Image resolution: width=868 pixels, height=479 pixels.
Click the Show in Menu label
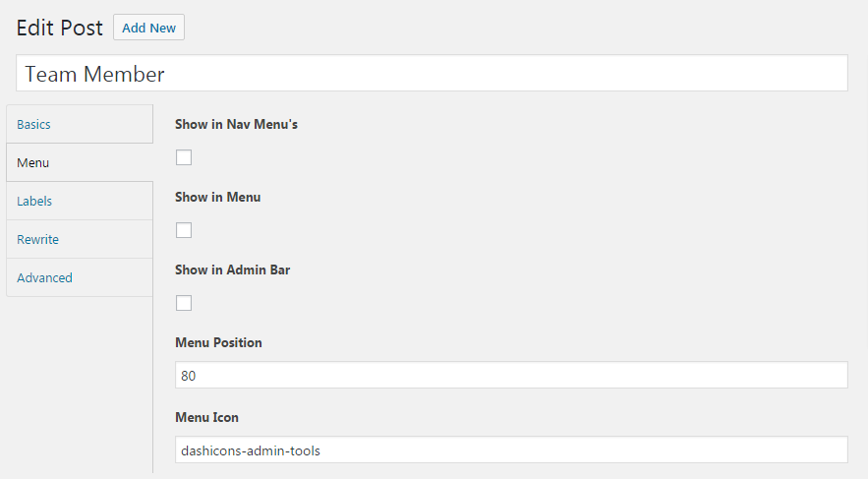point(217,197)
